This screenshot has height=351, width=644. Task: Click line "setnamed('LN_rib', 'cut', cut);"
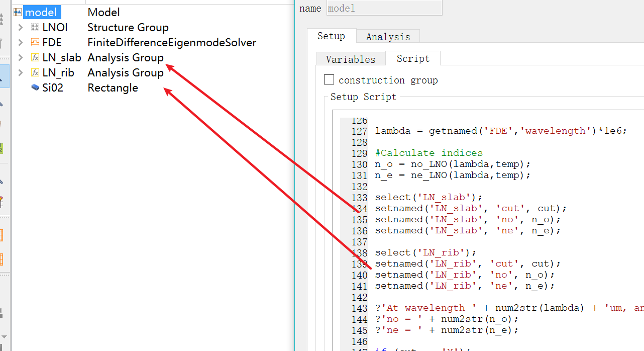468,264
